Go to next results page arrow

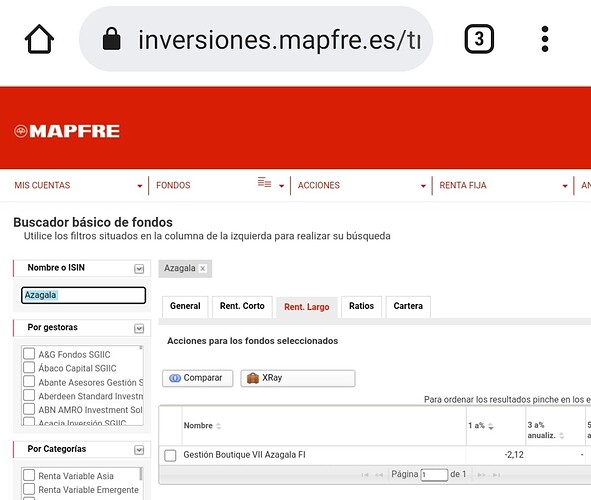tap(481, 475)
